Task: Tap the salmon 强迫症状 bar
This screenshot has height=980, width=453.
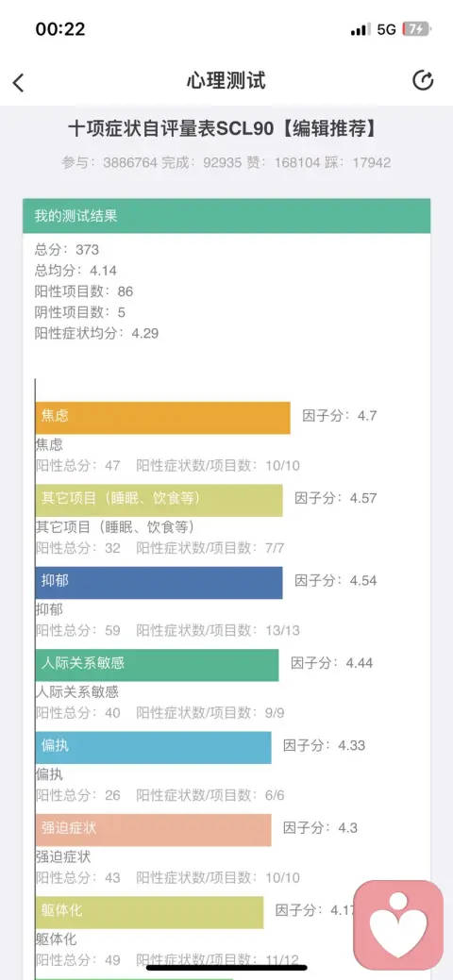Action: pyautogui.click(x=153, y=830)
